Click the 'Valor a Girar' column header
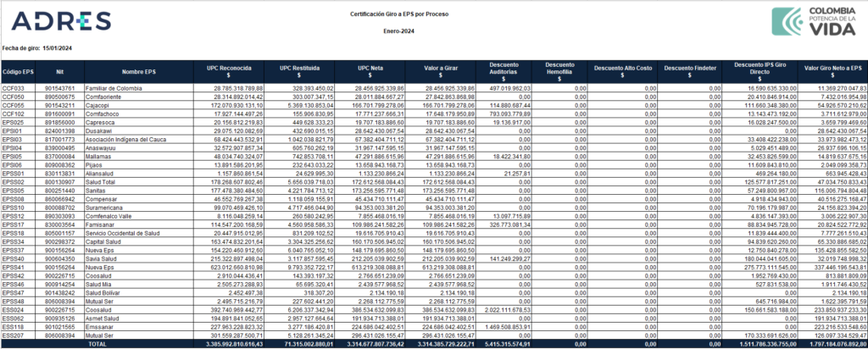868x349 pixels. [x=441, y=71]
